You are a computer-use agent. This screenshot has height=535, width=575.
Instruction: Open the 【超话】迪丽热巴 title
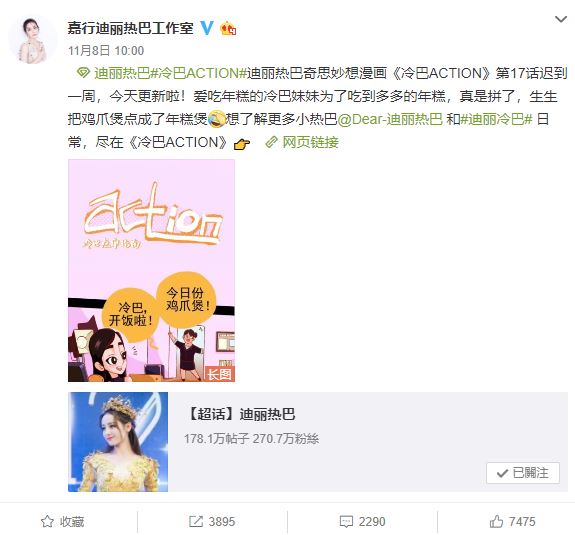click(x=241, y=414)
